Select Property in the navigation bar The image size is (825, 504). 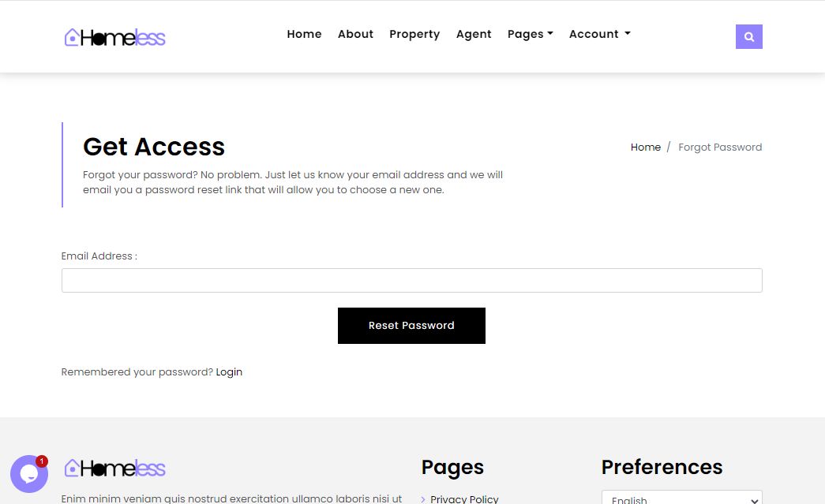pyautogui.click(x=414, y=34)
